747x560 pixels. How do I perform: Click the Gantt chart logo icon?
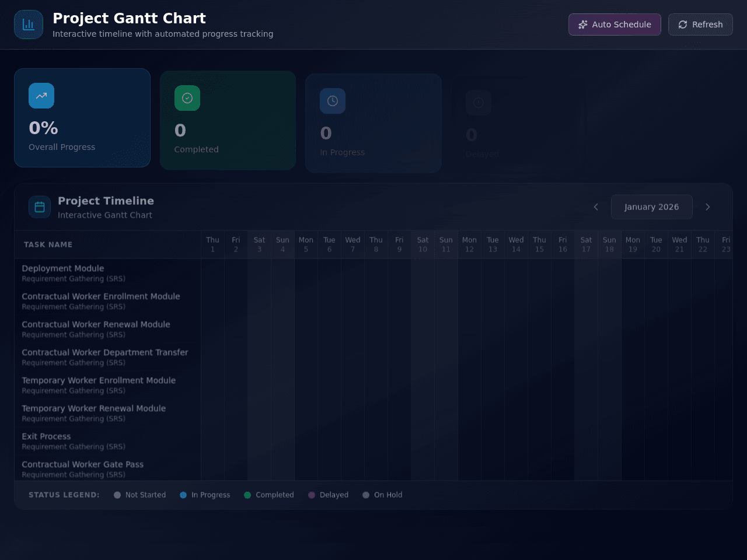[x=29, y=24]
